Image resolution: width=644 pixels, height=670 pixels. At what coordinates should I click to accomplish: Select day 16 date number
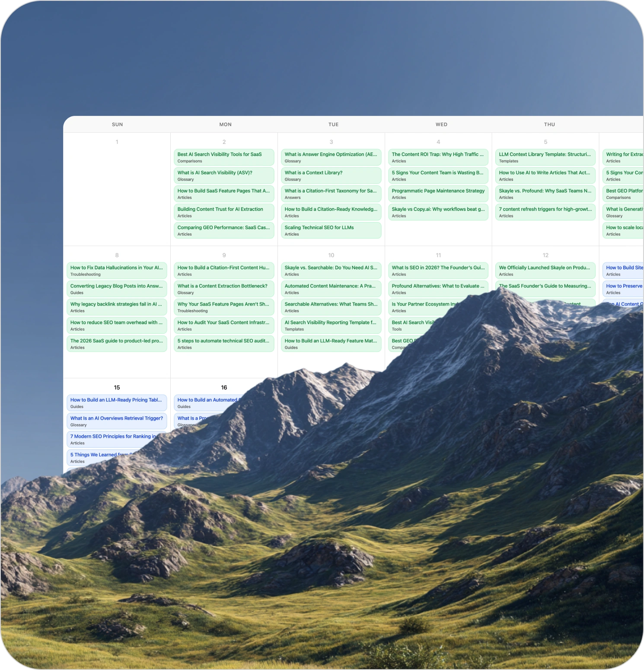[x=224, y=387]
